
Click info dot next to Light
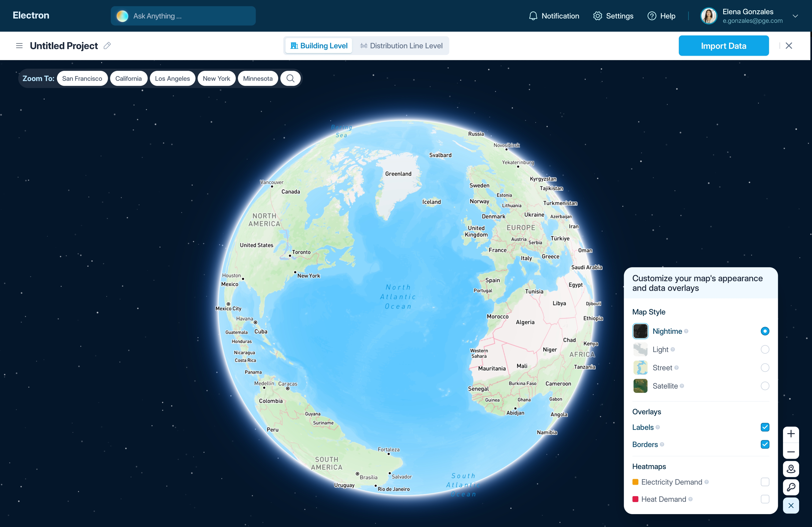pyautogui.click(x=673, y=350)
